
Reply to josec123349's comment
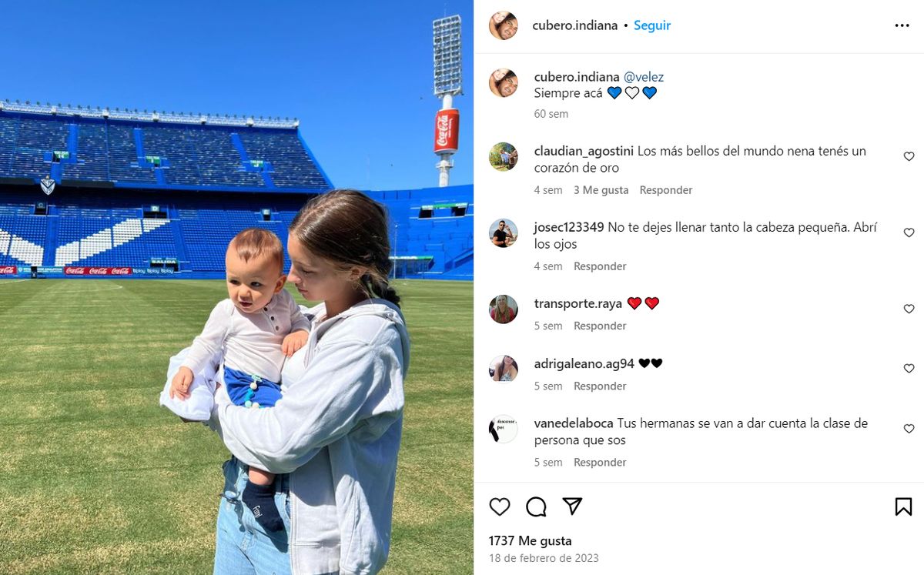tap(600, 266)
